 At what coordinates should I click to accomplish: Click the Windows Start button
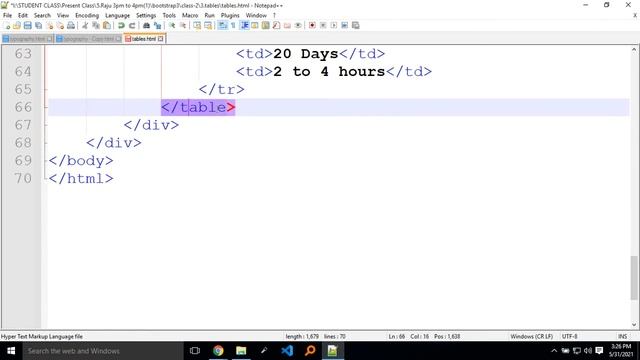11,351
